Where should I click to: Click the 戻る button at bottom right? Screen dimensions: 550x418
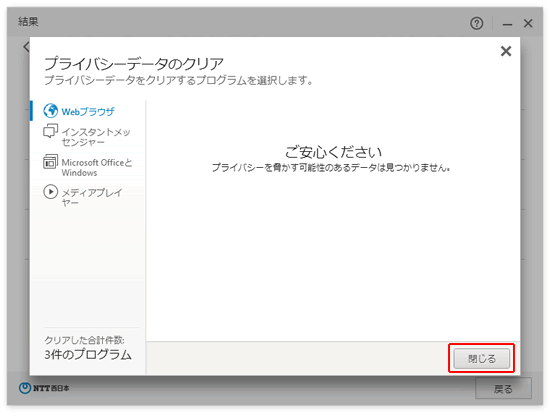pyautogui.click(x=503, y=389)
